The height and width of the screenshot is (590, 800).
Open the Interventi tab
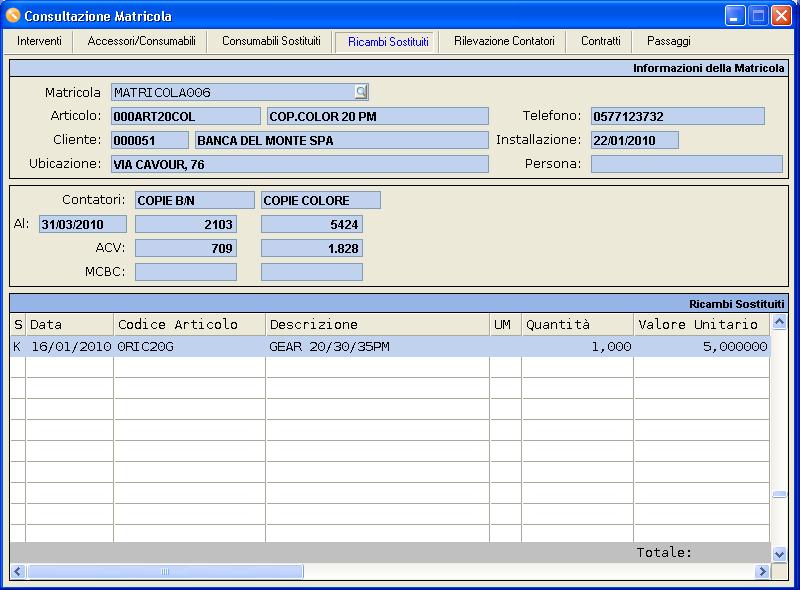tap(39, 41)
